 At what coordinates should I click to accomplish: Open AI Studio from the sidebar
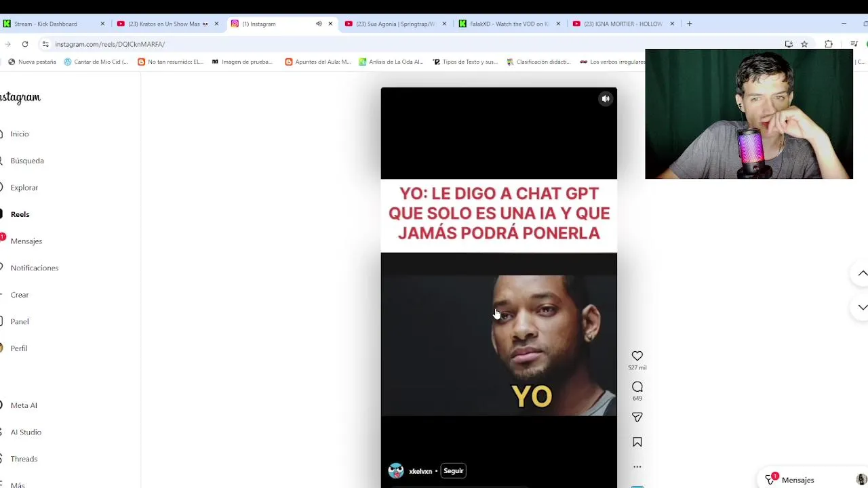[25, 432]
